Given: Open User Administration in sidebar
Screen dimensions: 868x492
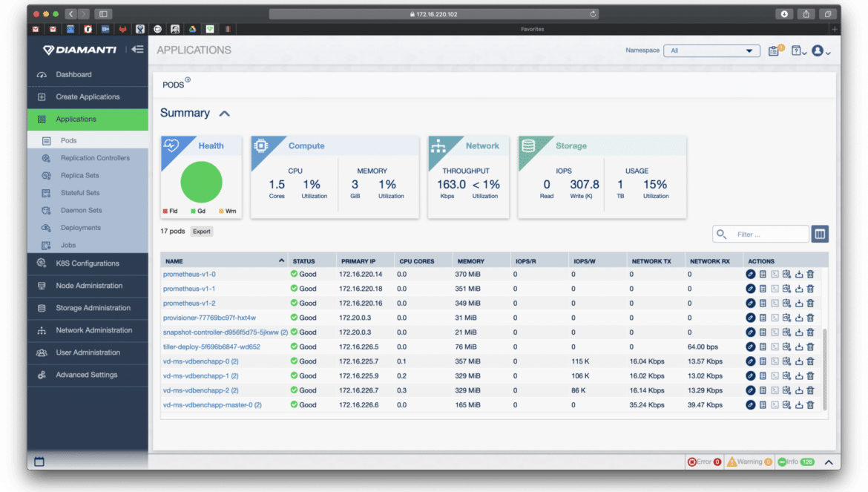Looking at the screenshot, I should (x=88, y=352).
